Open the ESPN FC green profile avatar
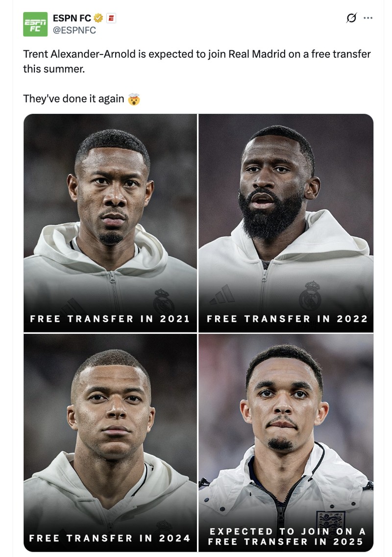The height and width of the screenshot is (557, 392). [x=35, y=24]
